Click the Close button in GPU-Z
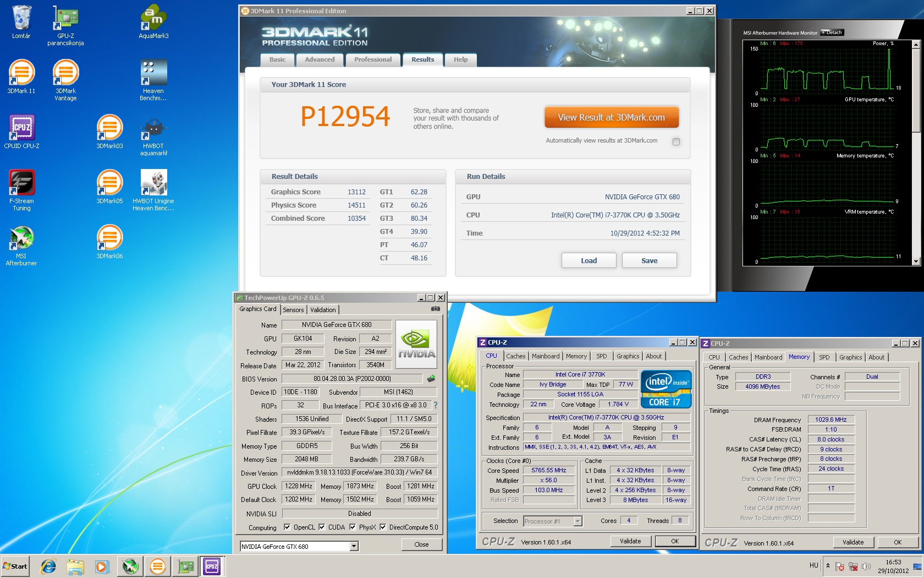Viewport: 924px width, 578px height. click(x=421, y=544)
